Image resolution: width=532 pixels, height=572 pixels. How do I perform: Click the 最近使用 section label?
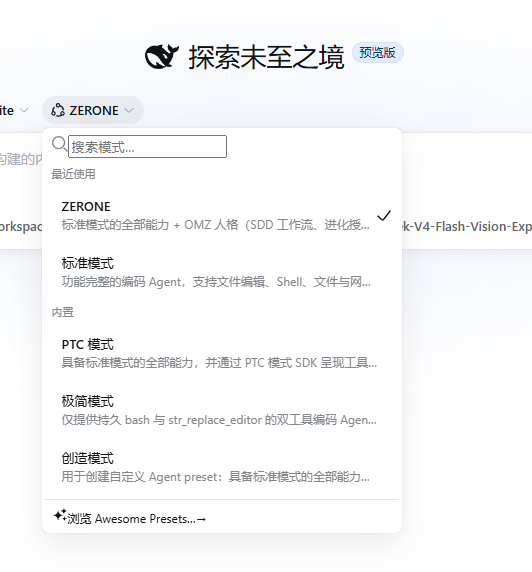click(x=73, y=174)
